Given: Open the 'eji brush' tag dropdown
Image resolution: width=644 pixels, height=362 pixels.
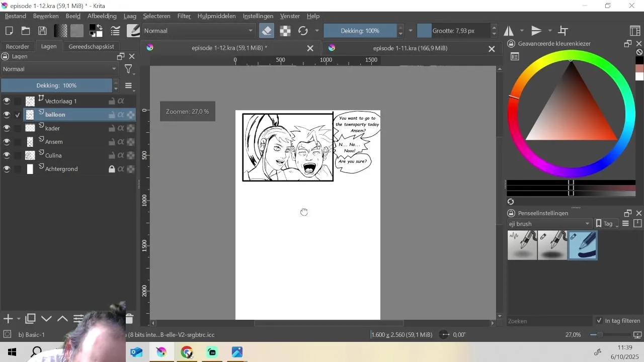Looking at the screenshot, I should 549,224.
